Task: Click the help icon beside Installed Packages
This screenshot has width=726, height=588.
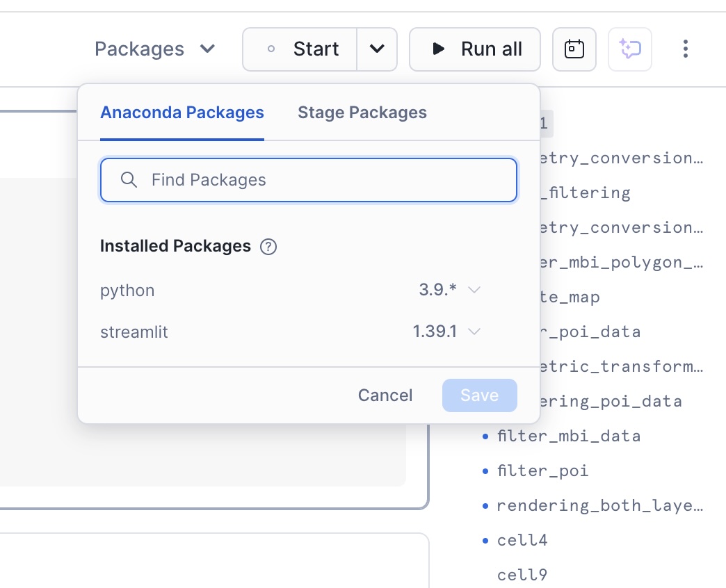Action: coord(268,247)
